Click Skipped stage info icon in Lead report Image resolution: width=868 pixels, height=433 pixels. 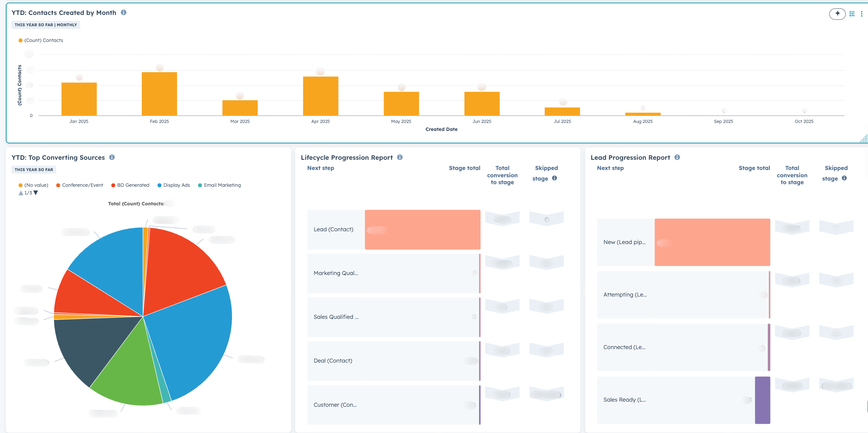pos(844,178)
